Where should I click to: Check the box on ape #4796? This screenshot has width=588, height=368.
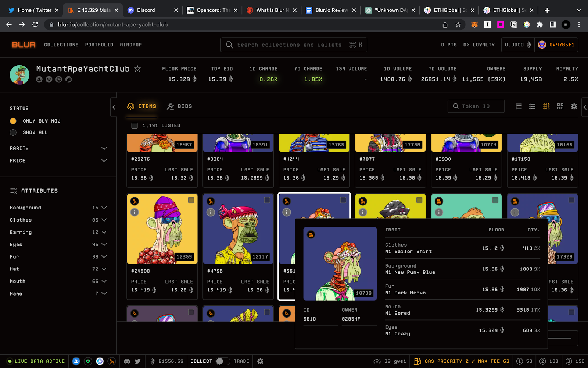267,200
